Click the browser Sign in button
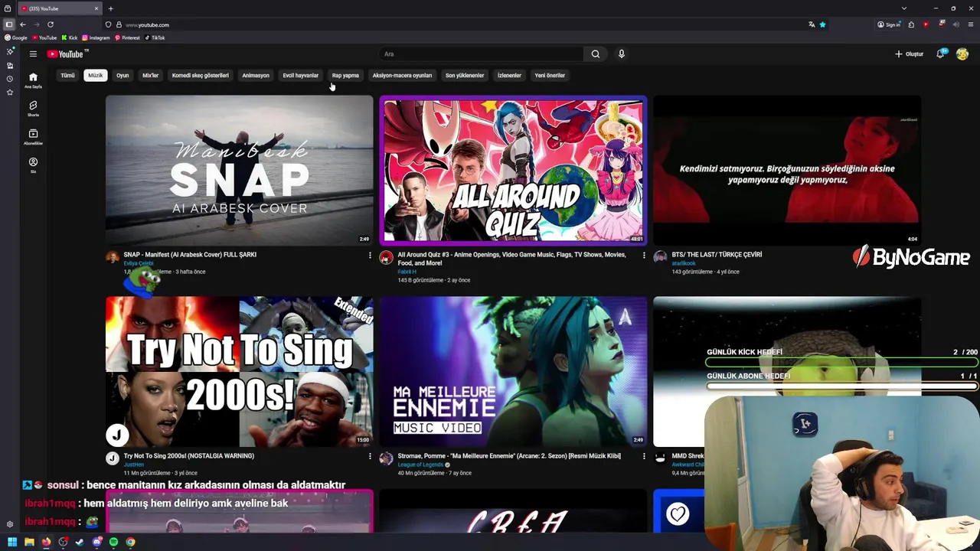 pyautogui.click(x=889, y=24)
